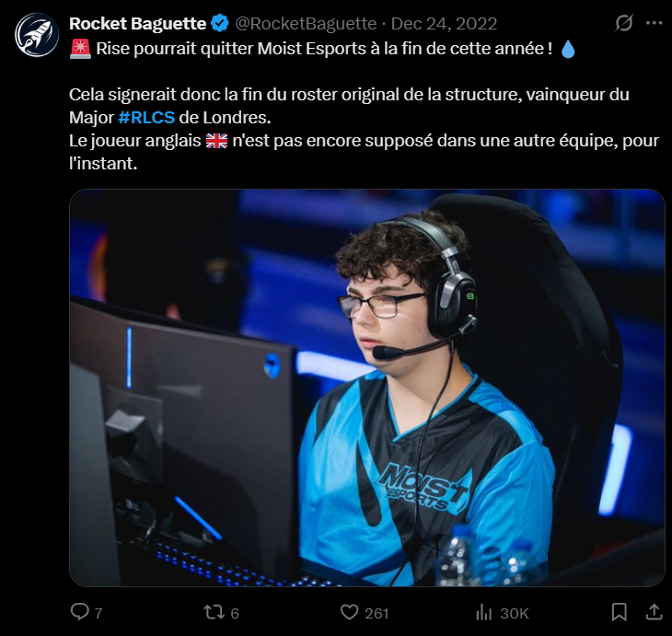Repost this tweet using retweet icon
Viewport: 672px width, 636px height.
(x=214, y=612)
